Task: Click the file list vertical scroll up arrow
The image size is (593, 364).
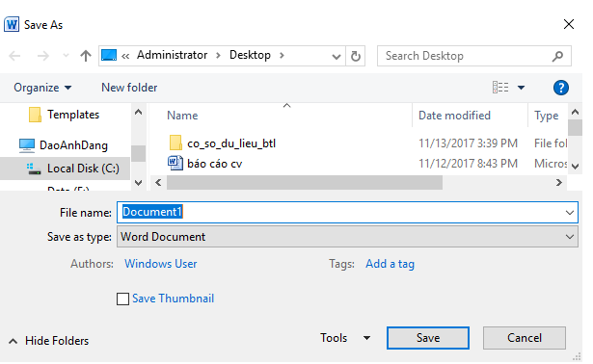Action: click(576, 112)
